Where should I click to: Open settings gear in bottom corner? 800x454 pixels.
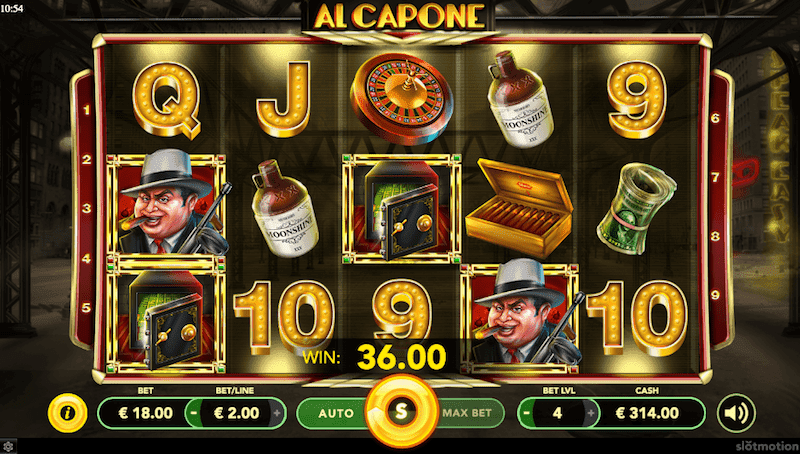pyautogui.click(x=8, y=447)
